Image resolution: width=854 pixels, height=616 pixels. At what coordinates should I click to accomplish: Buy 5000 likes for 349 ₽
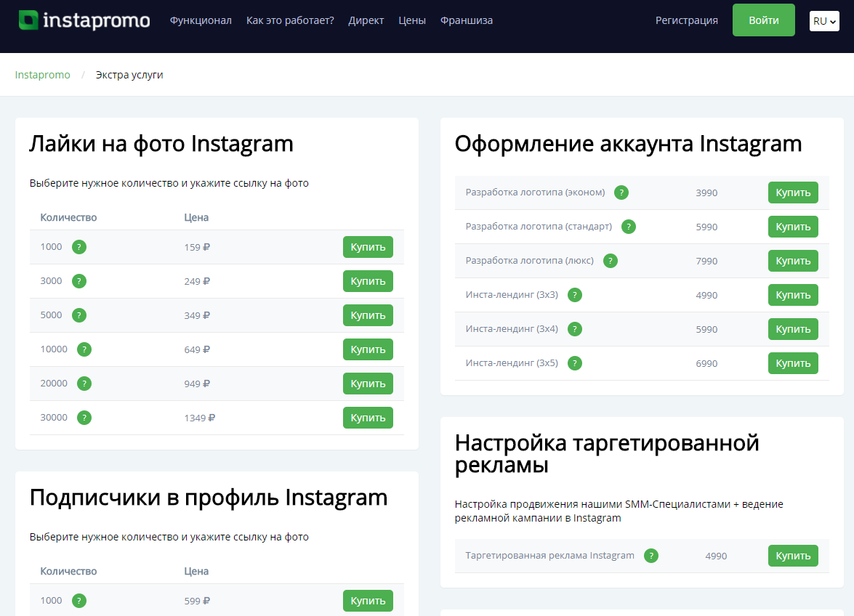[368, 315]
